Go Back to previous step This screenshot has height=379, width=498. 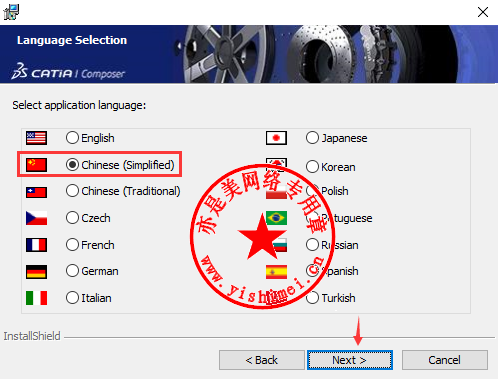pyautogui.click(x=262, y=360)
